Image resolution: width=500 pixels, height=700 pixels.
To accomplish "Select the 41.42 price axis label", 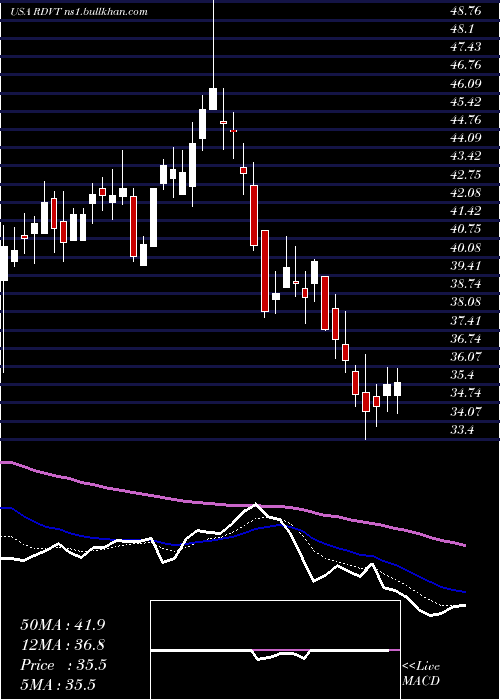I will [465, 210].
